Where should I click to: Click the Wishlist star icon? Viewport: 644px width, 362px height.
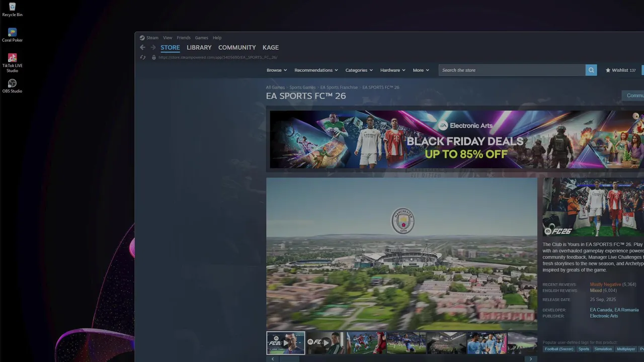[x=608, y=70]
